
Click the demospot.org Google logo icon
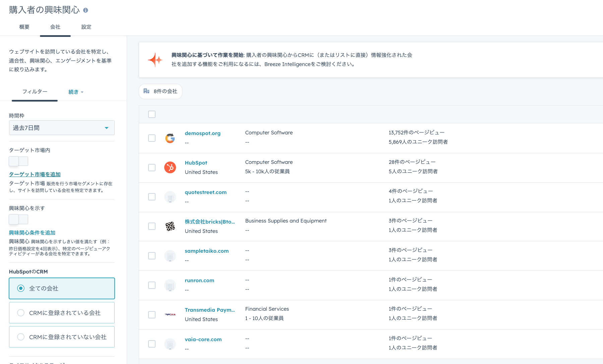[x=170, y=138]
